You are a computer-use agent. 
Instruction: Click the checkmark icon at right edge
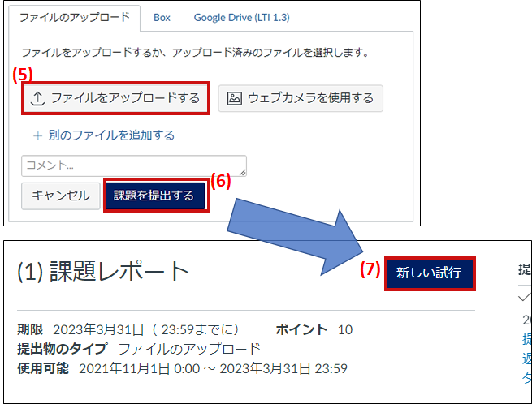(524, 297)
